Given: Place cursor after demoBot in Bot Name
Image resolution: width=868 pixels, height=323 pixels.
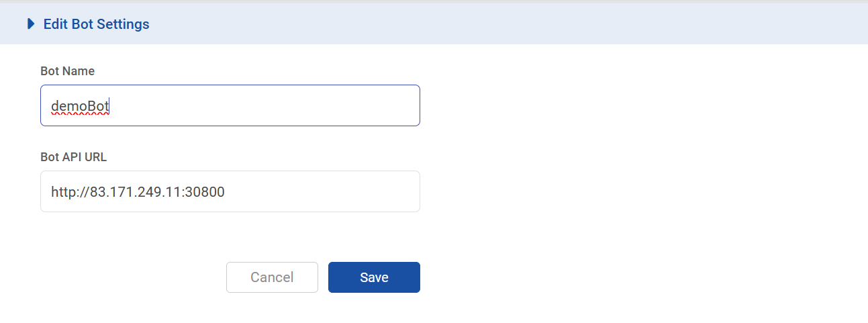Looking at the screenshot, I should [x=110, y=105].
